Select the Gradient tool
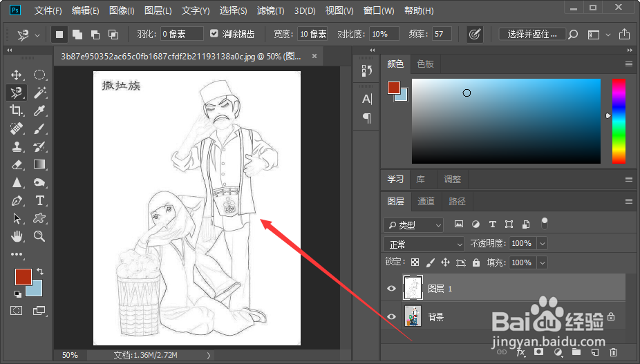640x364 pixels. (39, 164)
